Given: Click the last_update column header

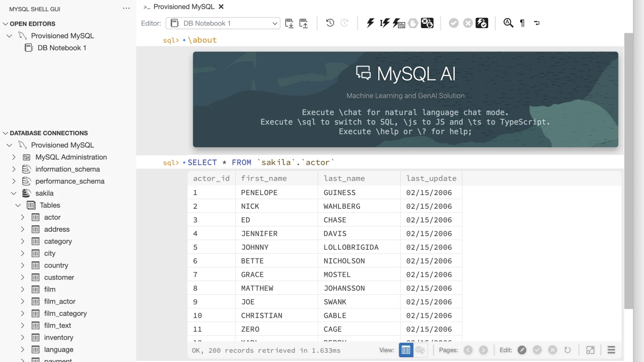Looking at the screenshot, I should [x=431, y=178].
